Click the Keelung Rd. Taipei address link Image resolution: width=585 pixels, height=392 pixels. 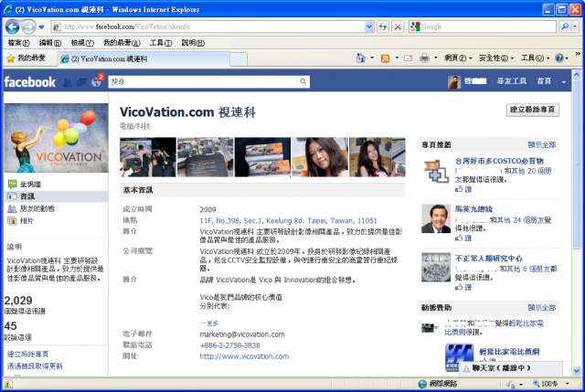tap(289, 220)
